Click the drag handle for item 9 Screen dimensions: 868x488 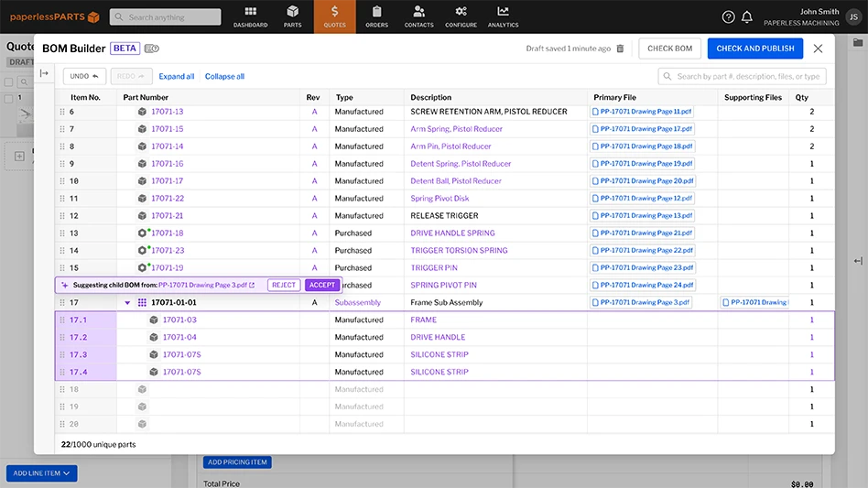pyautogui.click(x=62, y=164)
